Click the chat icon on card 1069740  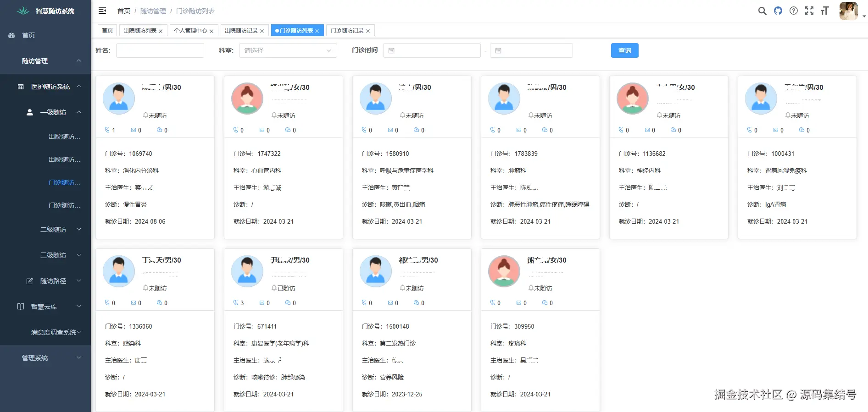coord(159,130)
